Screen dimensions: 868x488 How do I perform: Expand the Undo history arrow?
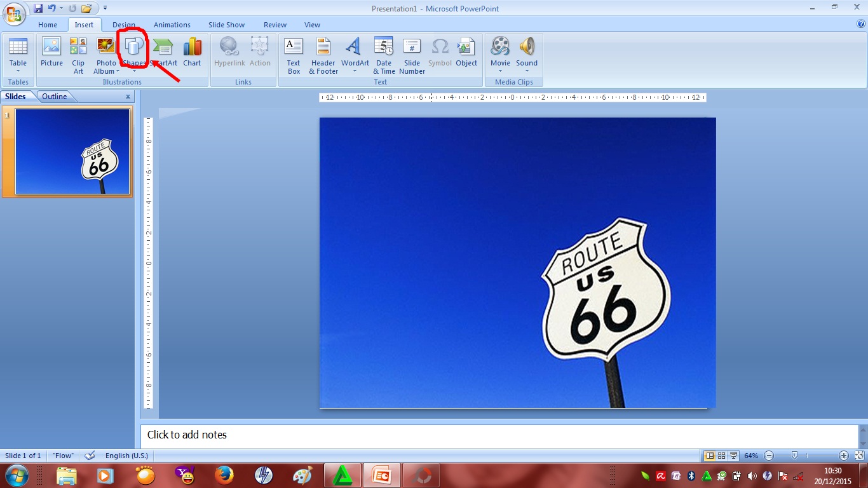click(x=62, y=8)
